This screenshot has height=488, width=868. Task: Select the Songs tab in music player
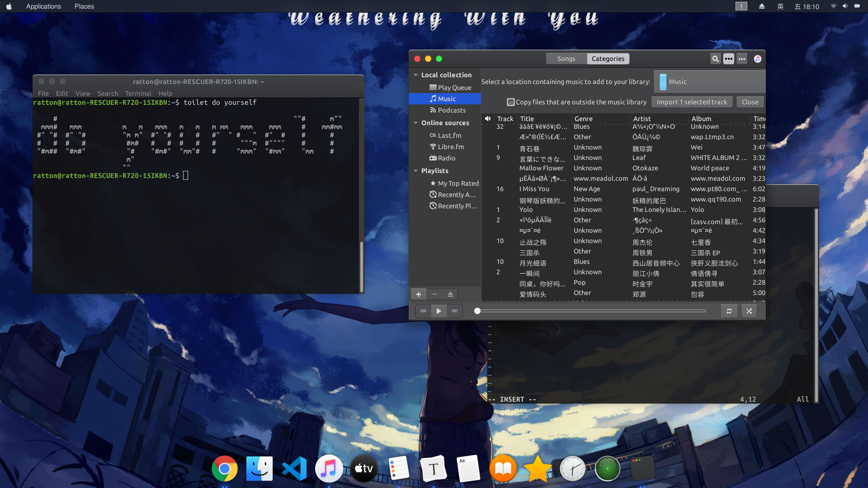click(566, 58)
